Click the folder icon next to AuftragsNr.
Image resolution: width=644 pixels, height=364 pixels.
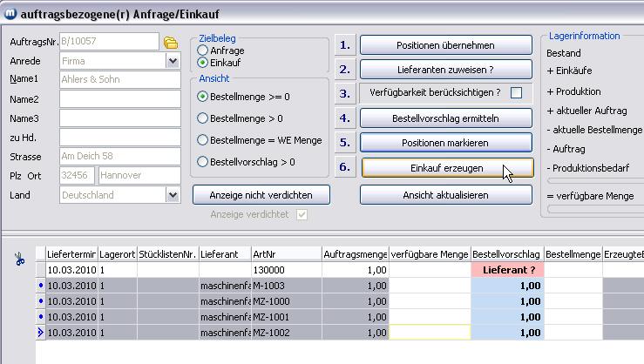(171, 43)
